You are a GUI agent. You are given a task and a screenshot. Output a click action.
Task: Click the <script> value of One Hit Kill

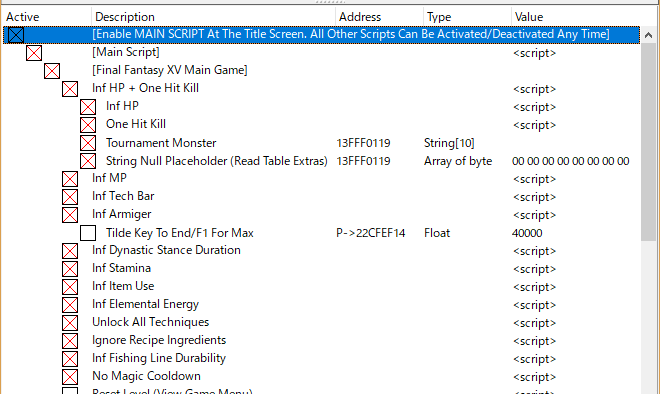[x=535, y=125]
